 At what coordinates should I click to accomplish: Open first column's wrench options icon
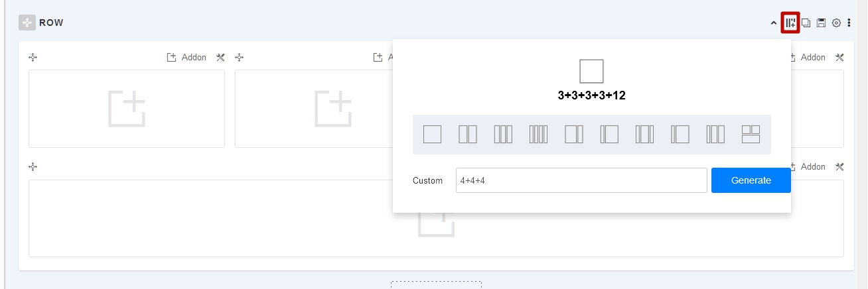[220, 58]
